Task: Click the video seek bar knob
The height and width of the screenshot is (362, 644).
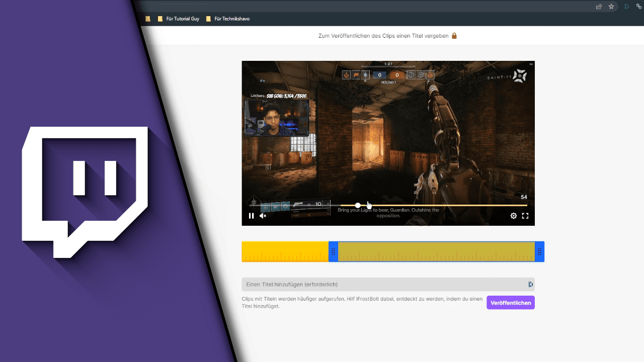Action: (x=358, y=205)
